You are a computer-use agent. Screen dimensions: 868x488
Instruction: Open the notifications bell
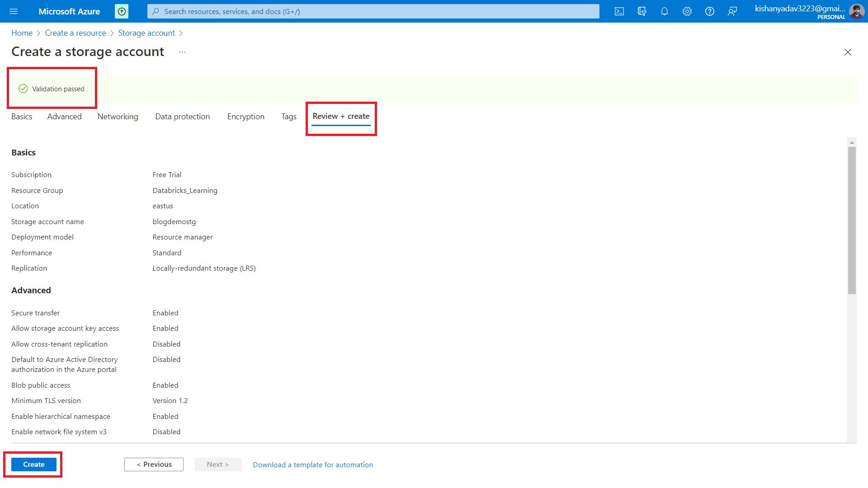point(665,11)
